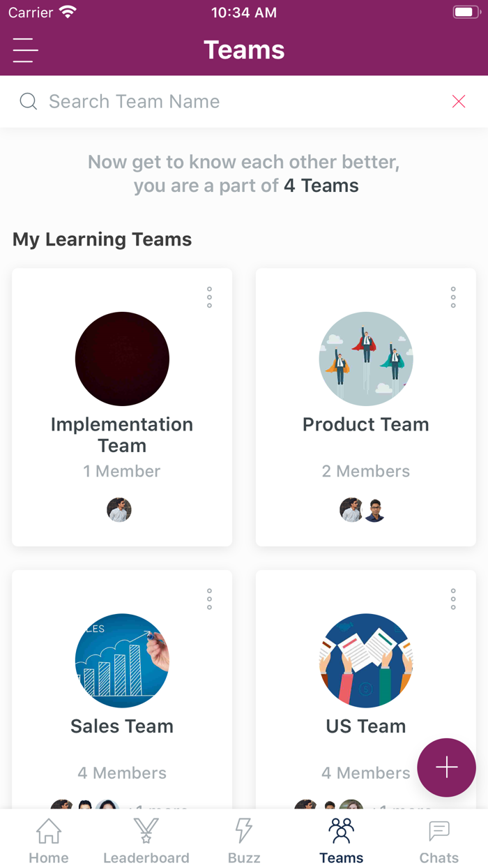Viewport: 488px width, 868px height.
Task: Open Product Team superhero image
Action: click(366, 359)
